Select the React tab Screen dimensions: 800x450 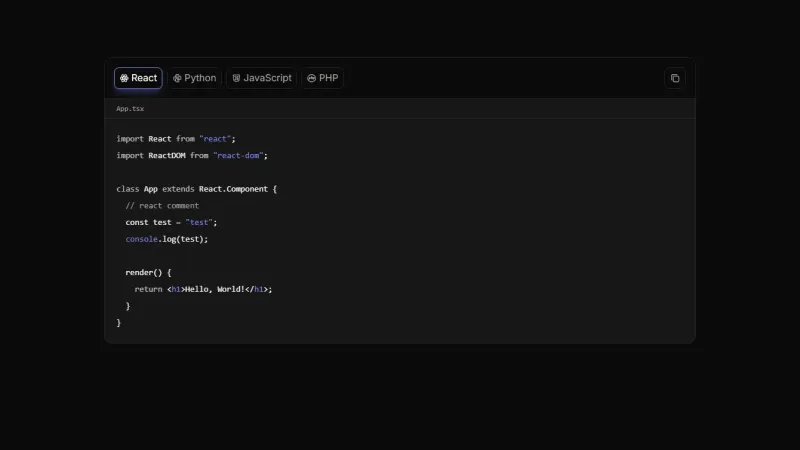[138, 78]
